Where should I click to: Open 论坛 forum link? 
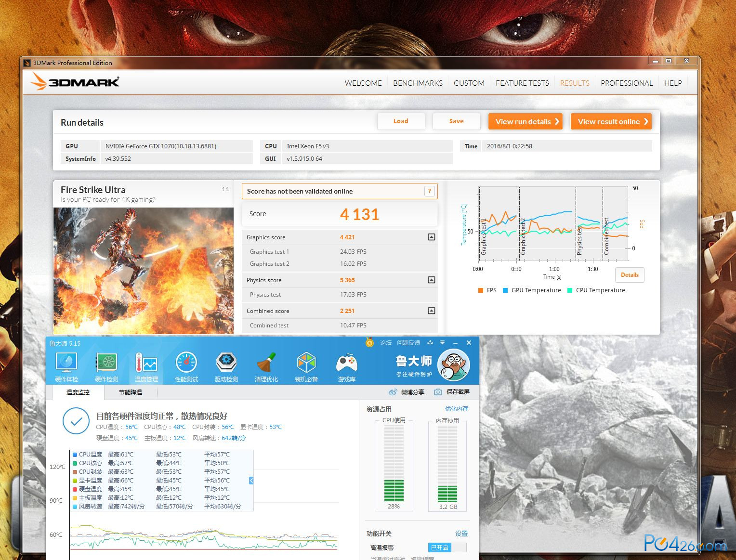[x=386, y=343]
